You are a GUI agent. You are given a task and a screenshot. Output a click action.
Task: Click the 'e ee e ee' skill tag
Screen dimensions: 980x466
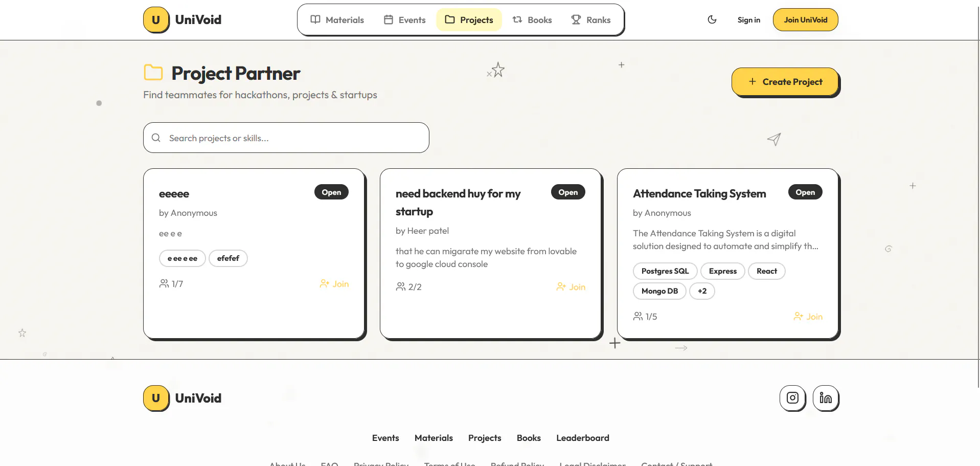pos(183,258)
